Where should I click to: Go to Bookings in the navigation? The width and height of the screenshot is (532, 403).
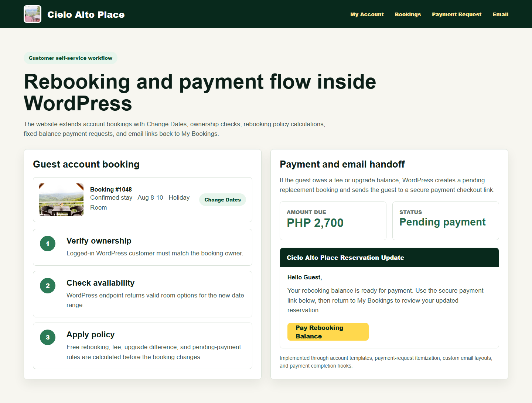click(x=407, y=14)
